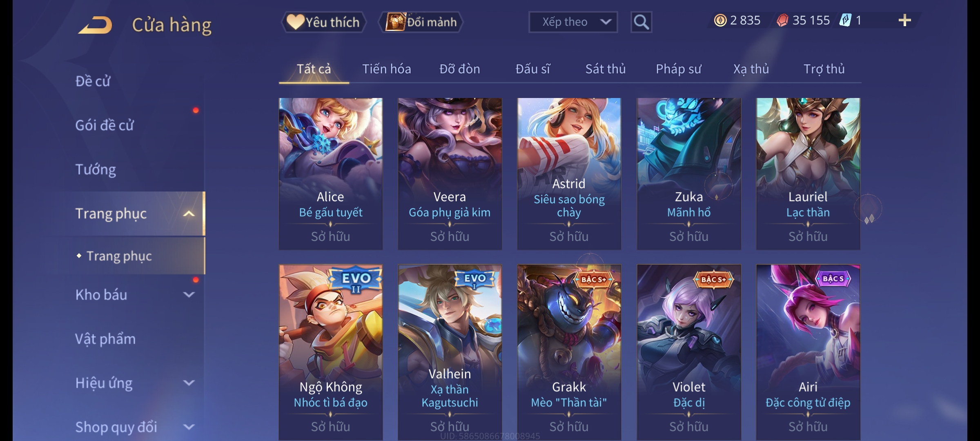
Task: Click the red ruby currency icon
Action: coord(782,20)
